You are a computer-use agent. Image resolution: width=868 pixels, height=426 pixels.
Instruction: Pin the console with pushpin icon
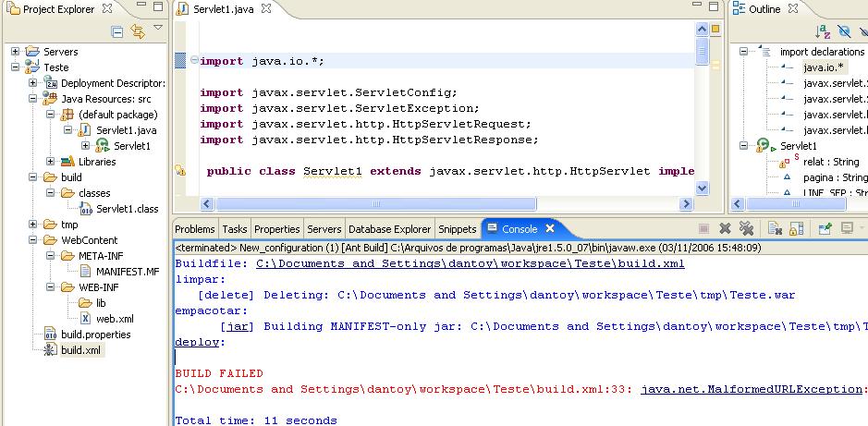click(x=825, y=228)
